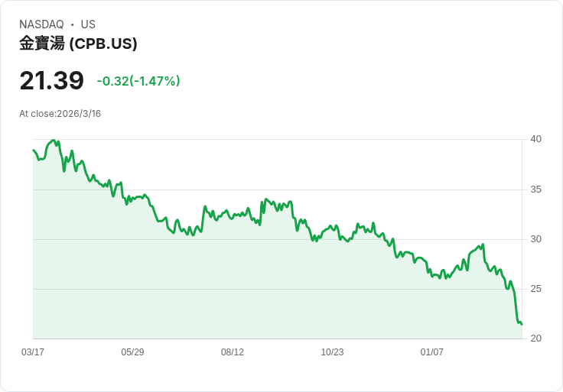This screenshot has height=392, width=563.
Task: Click the separator dot between NASDAQ and US
Action: tap(73, 24)
